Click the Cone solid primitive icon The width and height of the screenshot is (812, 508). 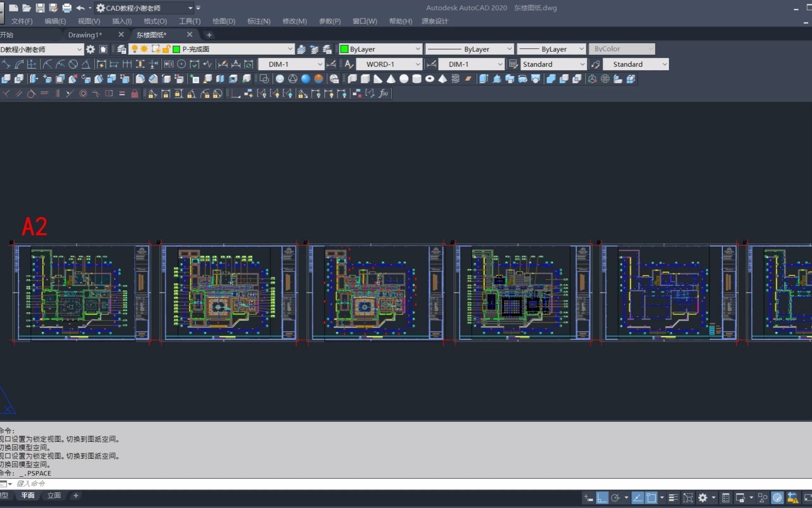(391, 79)
